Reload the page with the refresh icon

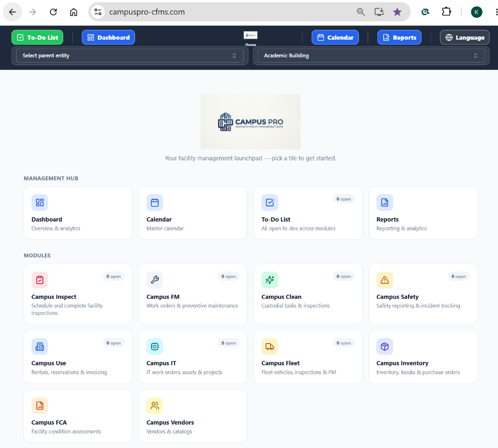53,12
